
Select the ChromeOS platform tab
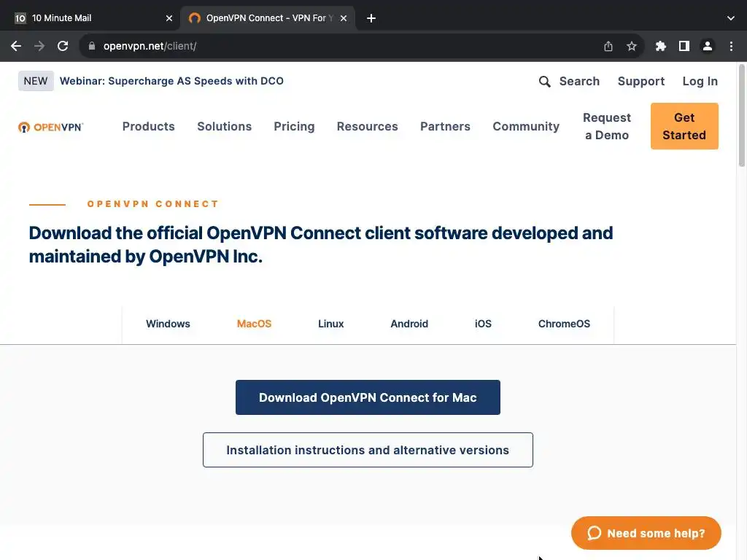564,324
